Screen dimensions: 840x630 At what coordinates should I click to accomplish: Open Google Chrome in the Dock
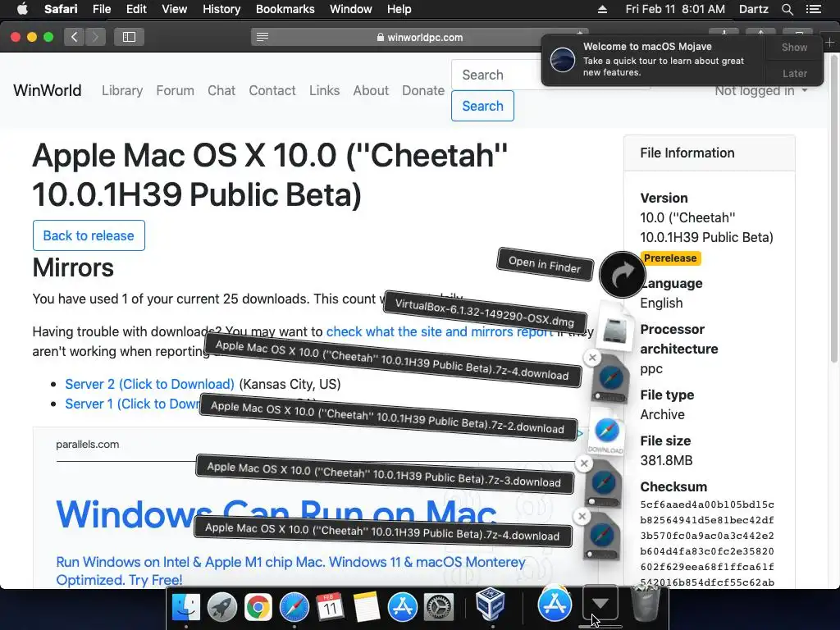258,607
